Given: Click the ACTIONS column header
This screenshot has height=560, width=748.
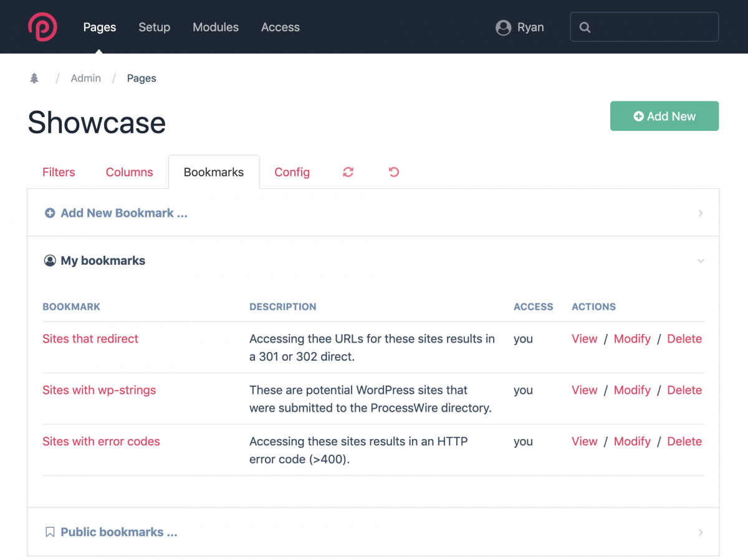Looking at the screenshot, I should 593,306.
